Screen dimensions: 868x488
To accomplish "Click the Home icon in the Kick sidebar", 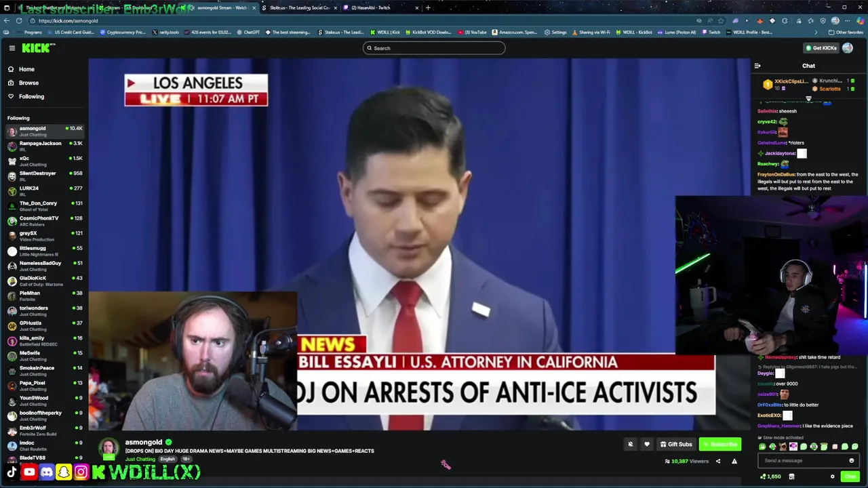I will tap(11, 69).
